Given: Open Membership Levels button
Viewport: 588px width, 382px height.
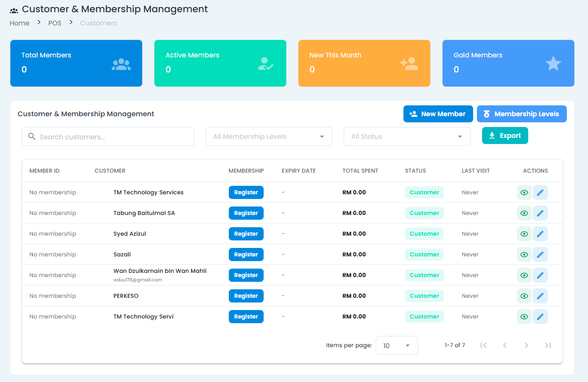Looking at the screenshot, I should pos(522,114).
